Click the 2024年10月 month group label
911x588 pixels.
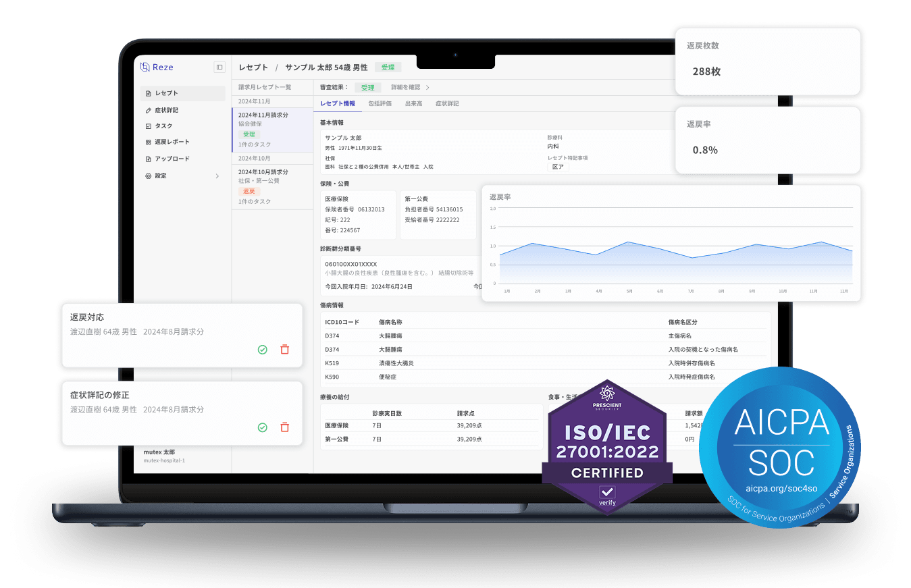(x=253, y=158)
